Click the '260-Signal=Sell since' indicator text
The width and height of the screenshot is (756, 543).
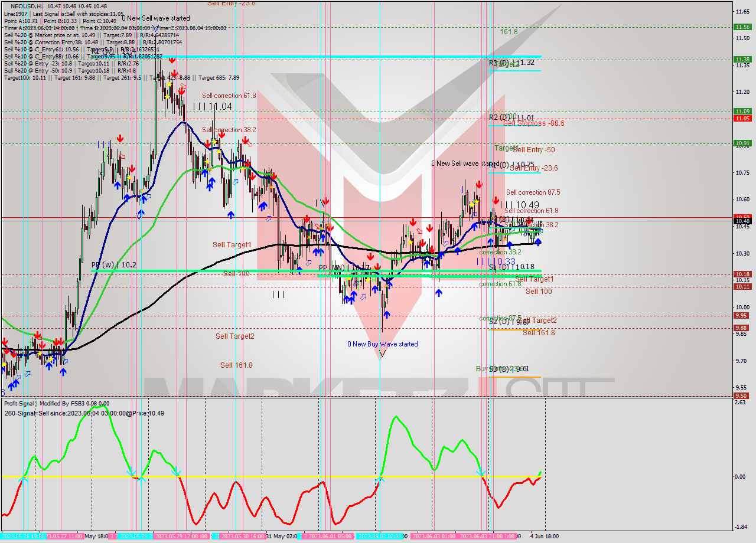(84, 413)
